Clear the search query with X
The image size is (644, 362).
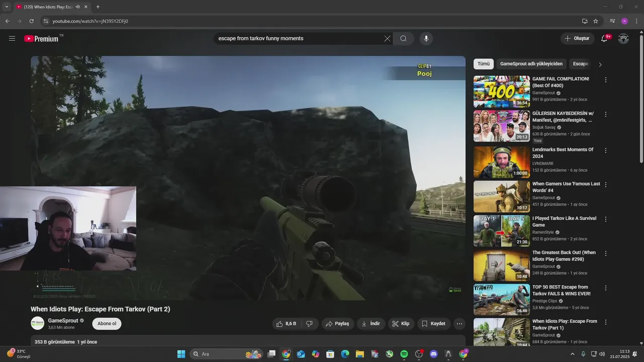click(x=387, y=39)
